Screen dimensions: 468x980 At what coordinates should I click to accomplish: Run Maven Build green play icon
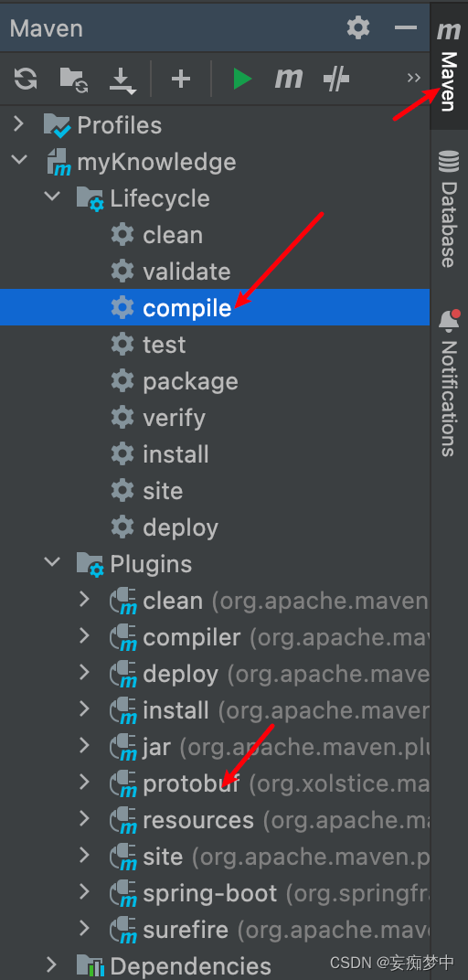point(242,79)
